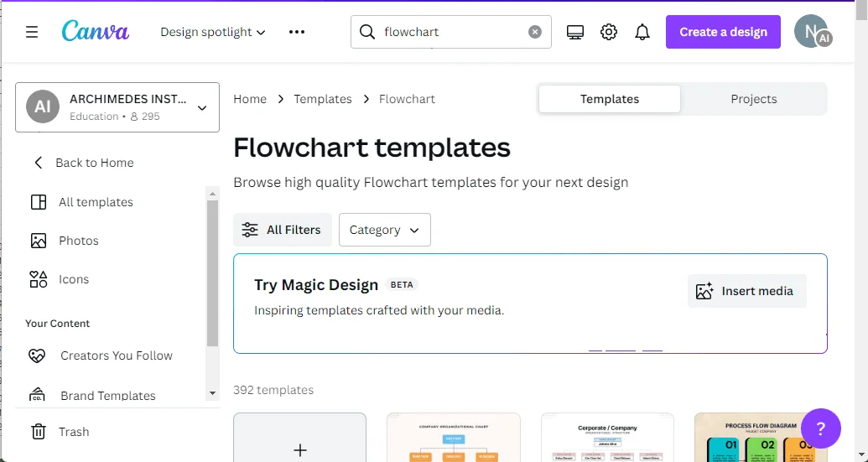Select the Templates tab

tap(610, 99)
